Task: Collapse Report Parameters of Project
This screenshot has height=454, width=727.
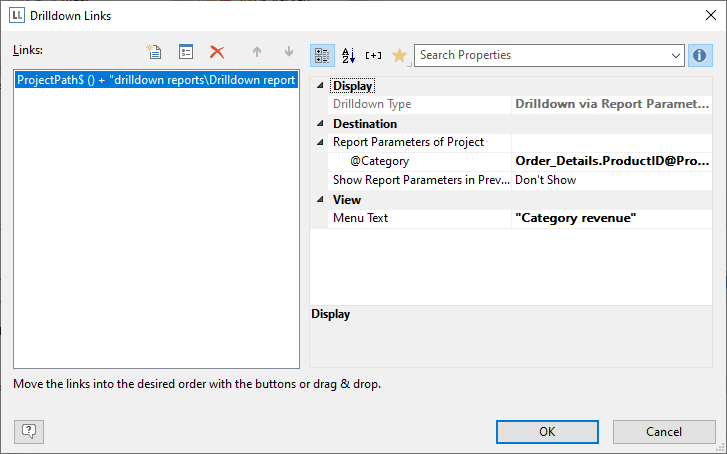Action: [320, 142]
